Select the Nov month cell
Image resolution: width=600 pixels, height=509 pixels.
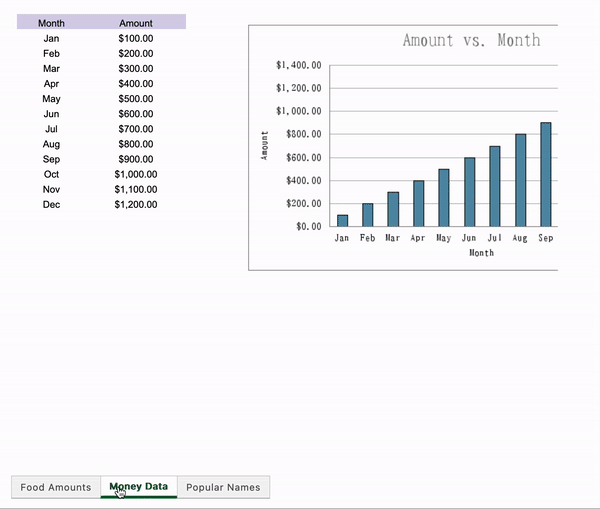tap(51, 189)
